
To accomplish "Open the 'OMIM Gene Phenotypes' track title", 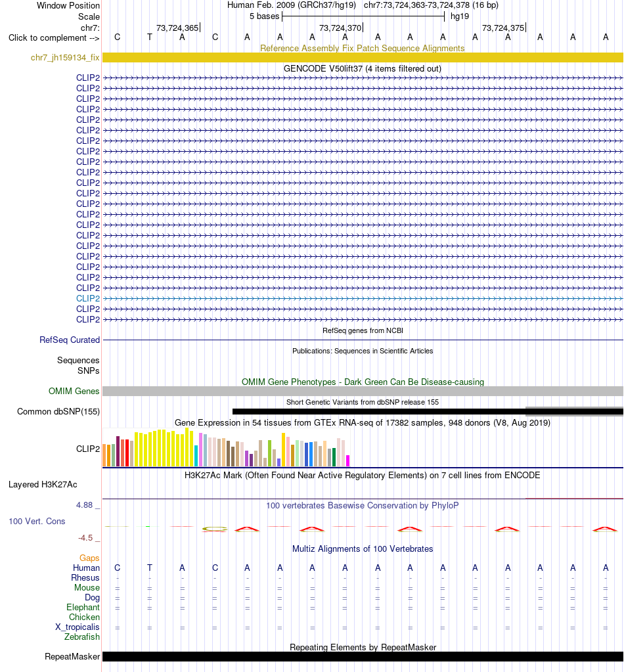I will [x=363, y=382].
